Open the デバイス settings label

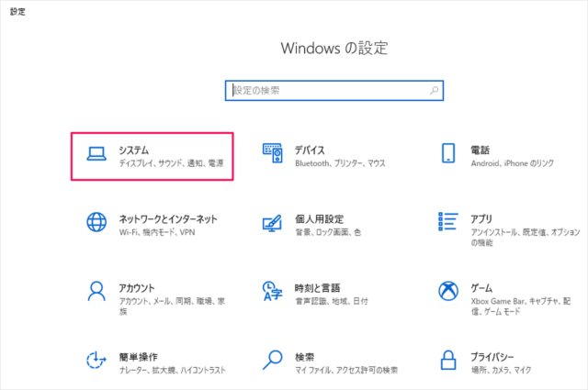310,150
